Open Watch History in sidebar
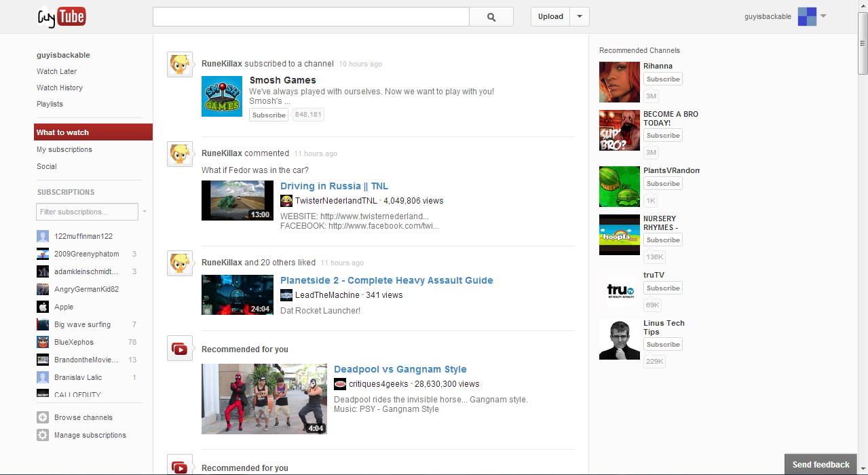Image resolution: width=868 pixels, height=475 pixels. (60, 88)
